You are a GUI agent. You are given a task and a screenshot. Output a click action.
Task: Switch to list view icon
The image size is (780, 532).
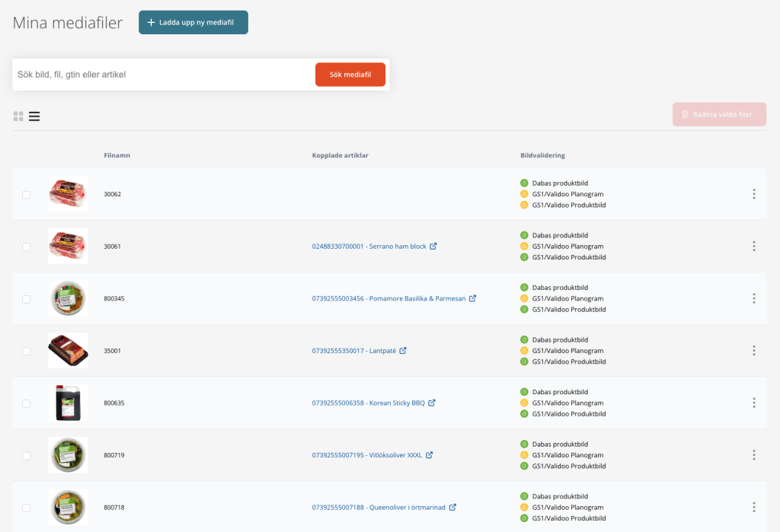[34, 116]
